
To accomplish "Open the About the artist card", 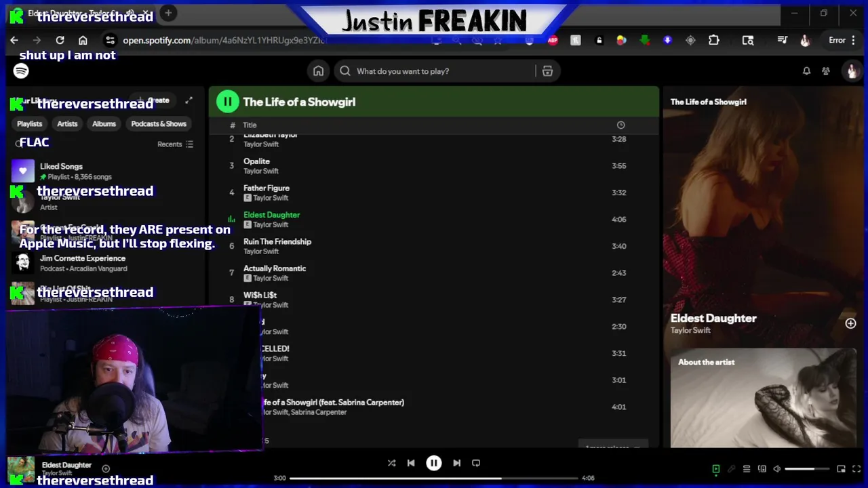I will pyautogui.click(x=764, y=398).
